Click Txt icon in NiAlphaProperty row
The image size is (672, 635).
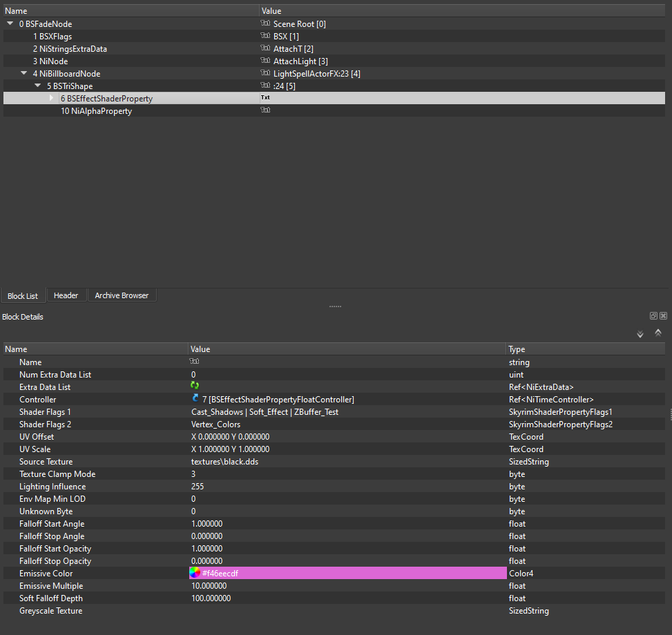pos(265,110)
